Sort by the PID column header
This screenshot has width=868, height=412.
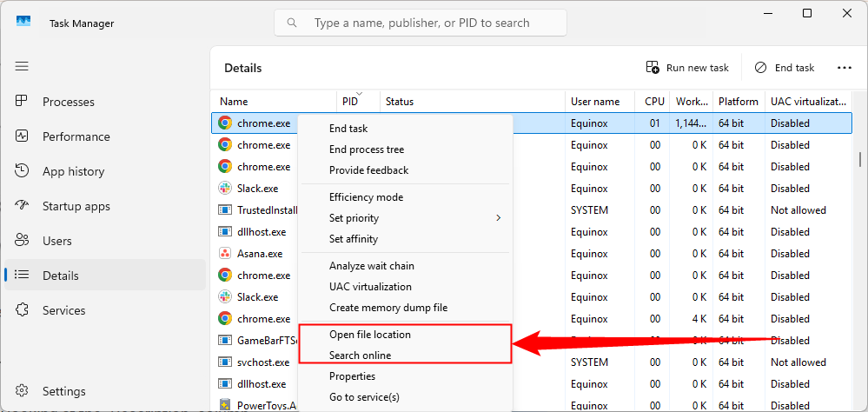tap(350, 102)
